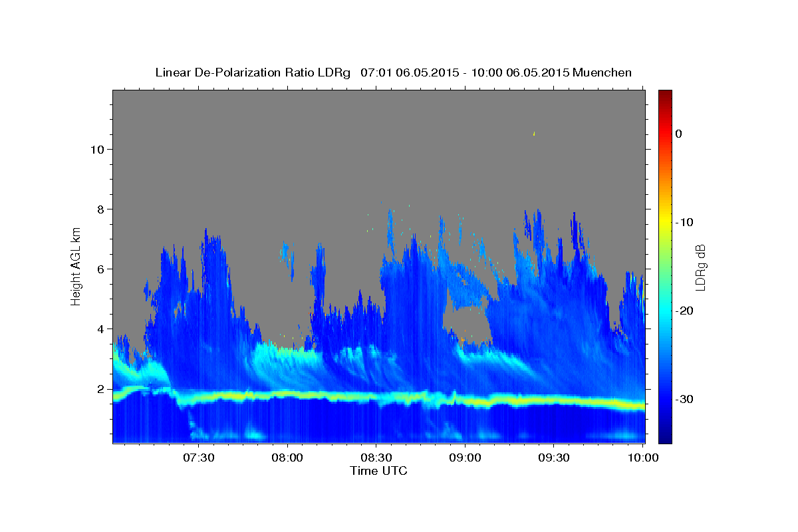
Task: Click the 'Height AGL km' axis title
Action: [x=76, y=266]
